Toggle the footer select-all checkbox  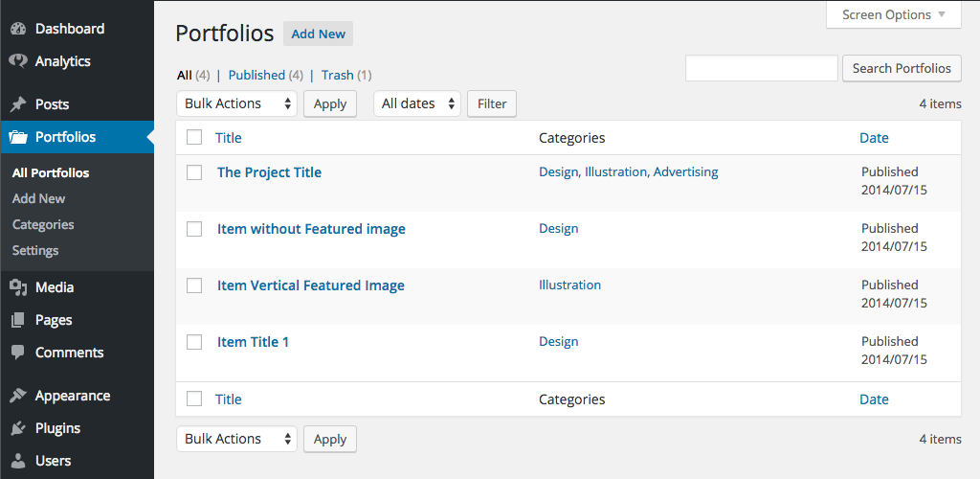click(x=194, y=399)
